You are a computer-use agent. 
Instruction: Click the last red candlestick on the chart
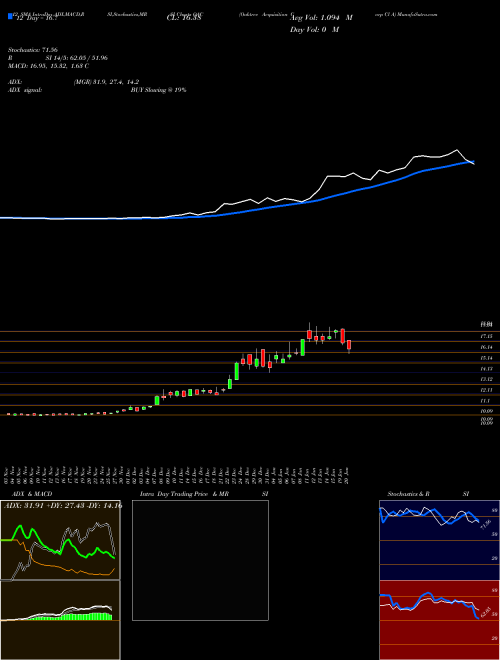point(349,345)
